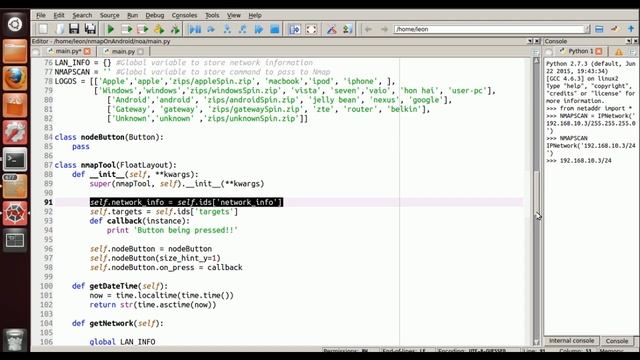Go to parent directory with up arrow
Image resolution: width=640 pixels, height=360 pixels.
(631, 29)
